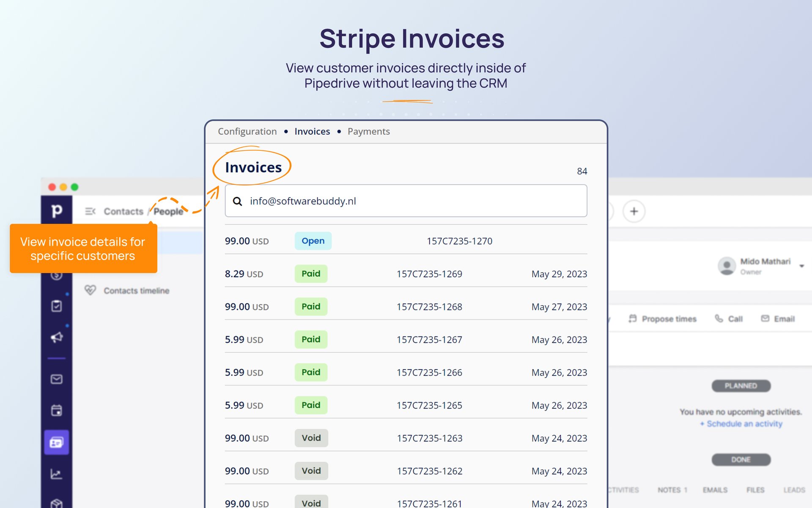Select invoice 157C7235-1262
Screen dimensions: 812x508
(429, 471)
